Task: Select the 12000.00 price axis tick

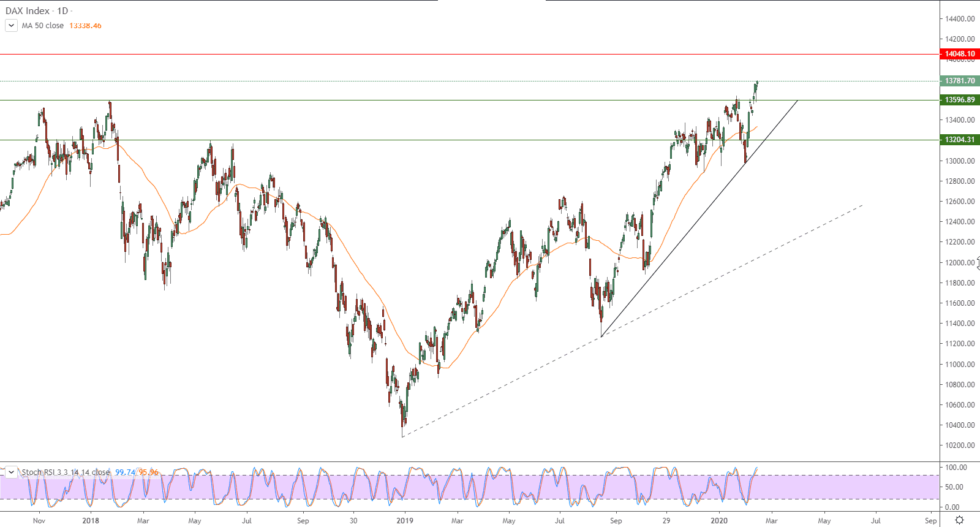Action: click(960, 263)
